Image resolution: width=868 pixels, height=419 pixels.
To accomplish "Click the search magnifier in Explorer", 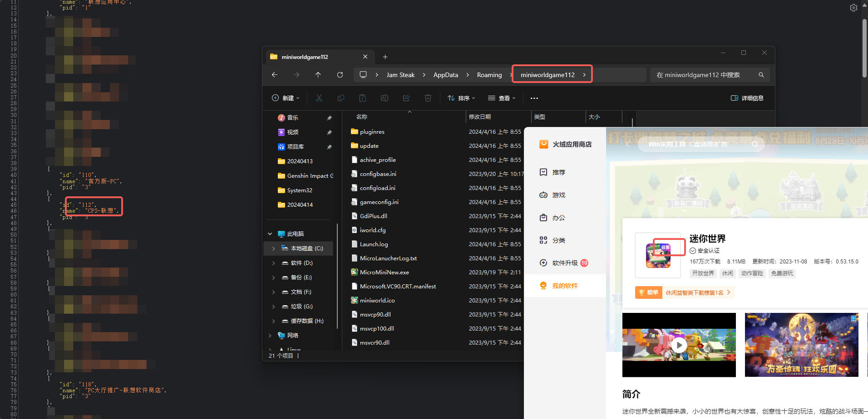I will (761, 75).
